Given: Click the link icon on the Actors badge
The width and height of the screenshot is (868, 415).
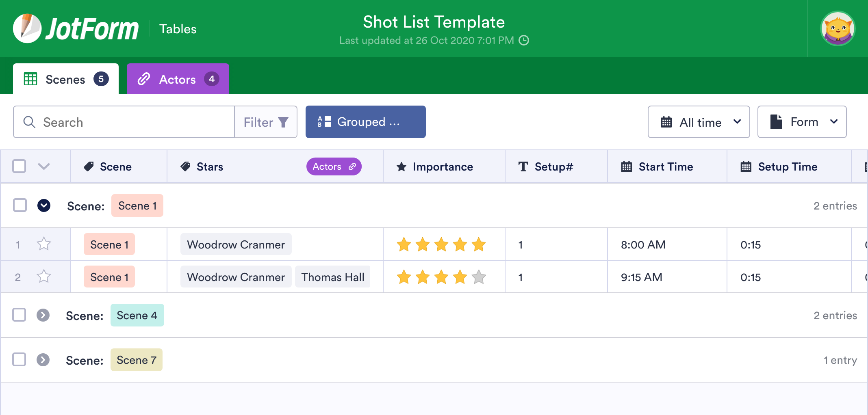Looking at the screenshot, I should 352,166.
